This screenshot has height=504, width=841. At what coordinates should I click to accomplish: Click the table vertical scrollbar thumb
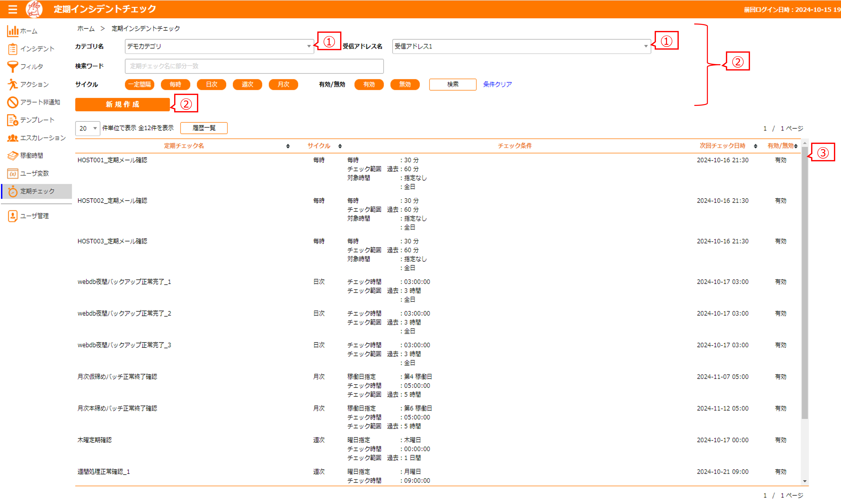tap(805, 283)
